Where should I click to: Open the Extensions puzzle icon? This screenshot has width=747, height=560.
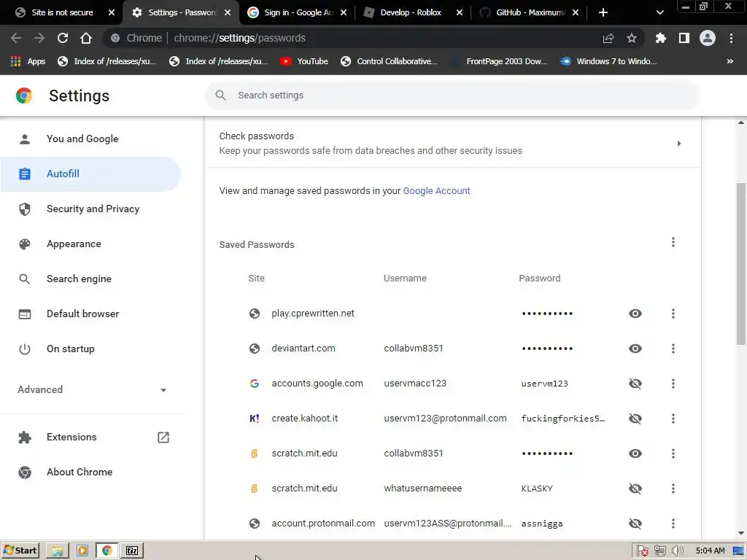[661, 38]
